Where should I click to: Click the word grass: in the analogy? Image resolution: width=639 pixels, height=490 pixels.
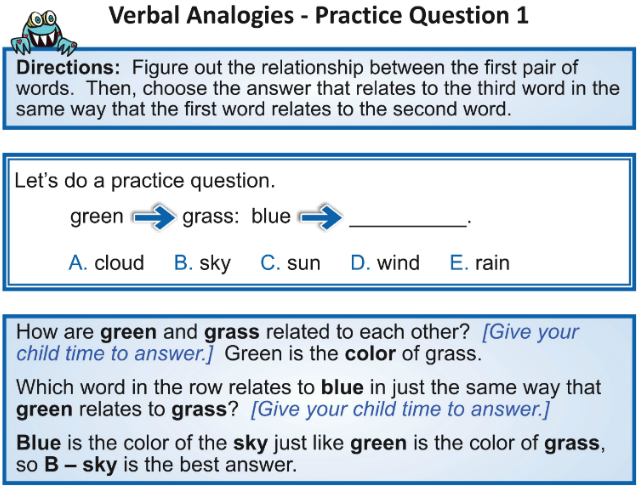coord(211,217)
